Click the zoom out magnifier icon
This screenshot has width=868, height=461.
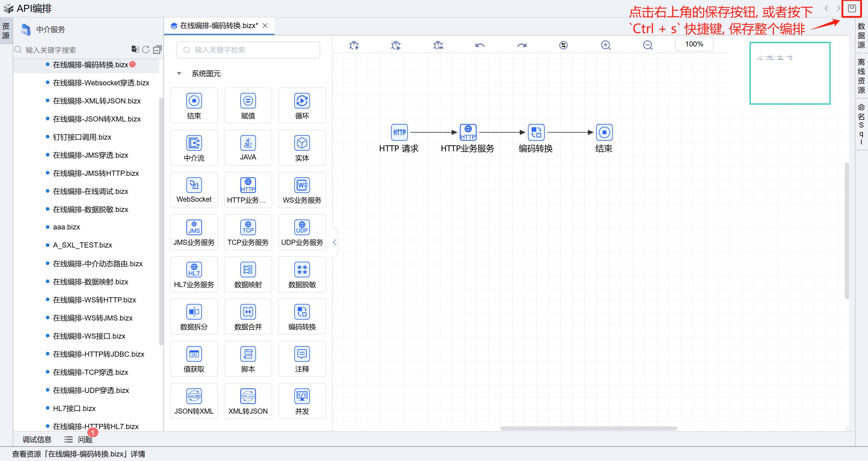tap(647, 45)
